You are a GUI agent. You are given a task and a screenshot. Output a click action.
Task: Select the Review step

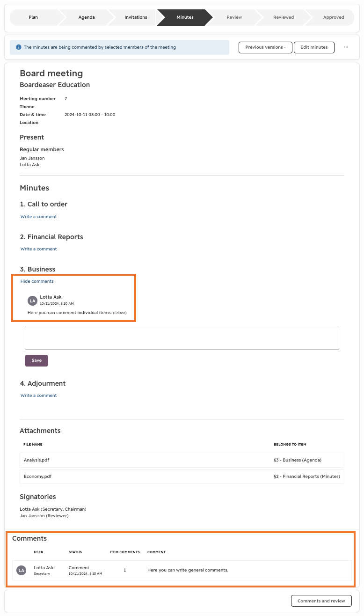(x=234, y=17)
